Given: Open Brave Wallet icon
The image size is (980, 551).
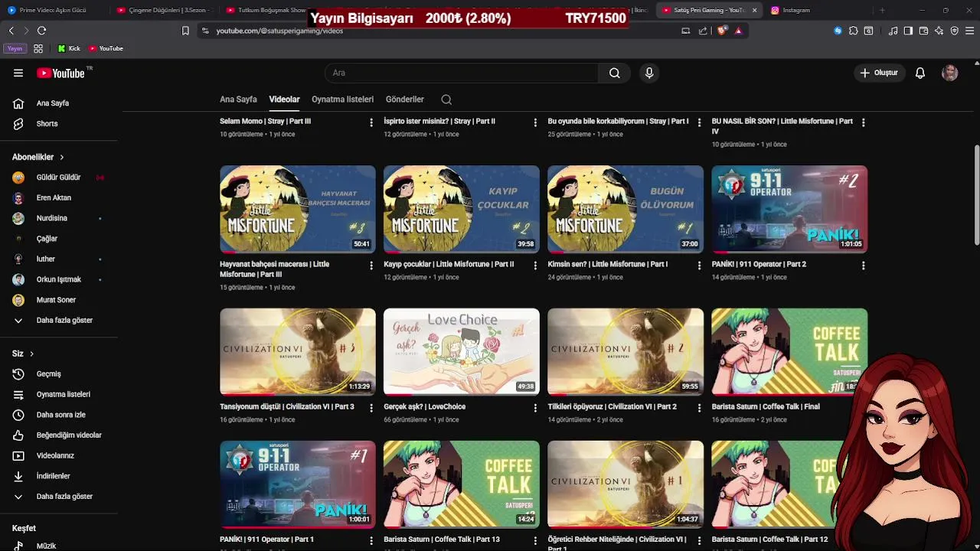Looking at the screenshot, I should click(923, 31).
